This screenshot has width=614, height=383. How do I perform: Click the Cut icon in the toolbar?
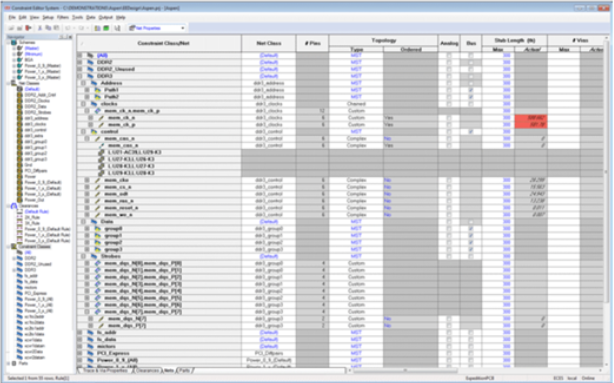coord(40,28)
